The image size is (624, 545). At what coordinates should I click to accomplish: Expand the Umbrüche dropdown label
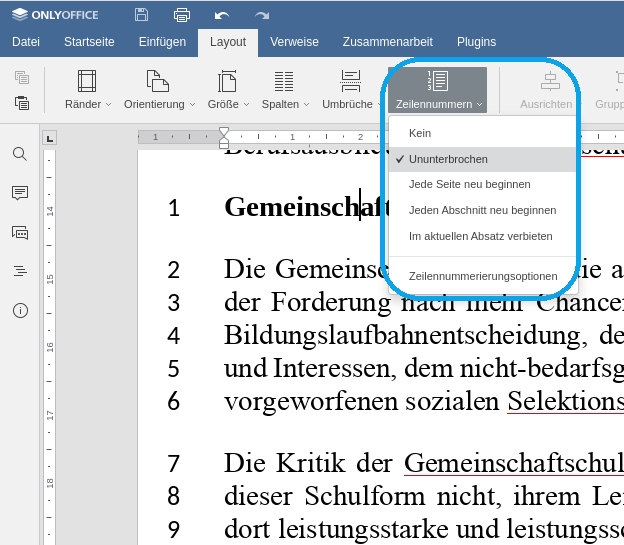(x=347, y=104)
